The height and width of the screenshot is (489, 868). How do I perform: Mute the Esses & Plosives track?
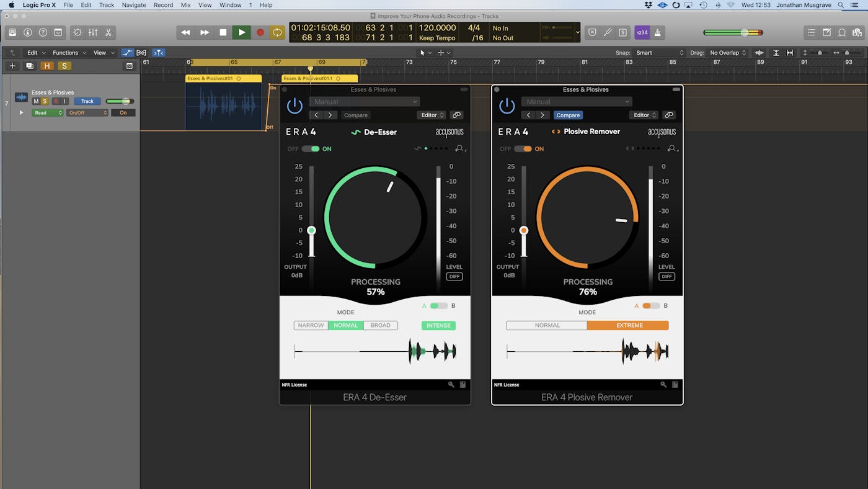click(35, 101)
